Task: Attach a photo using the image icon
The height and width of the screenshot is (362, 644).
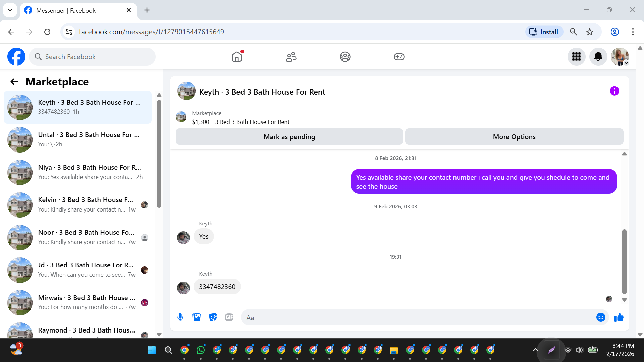Action: pyautogui.click(x=197, y=317)
